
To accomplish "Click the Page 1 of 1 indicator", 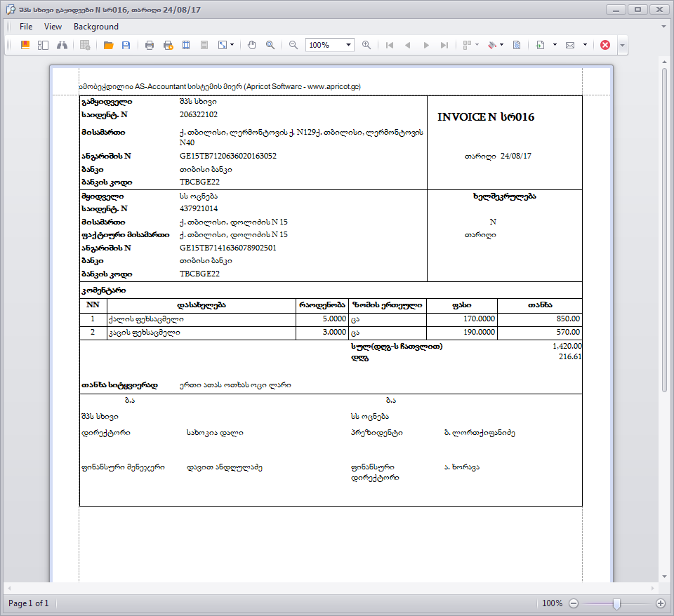I will [28, 603].
